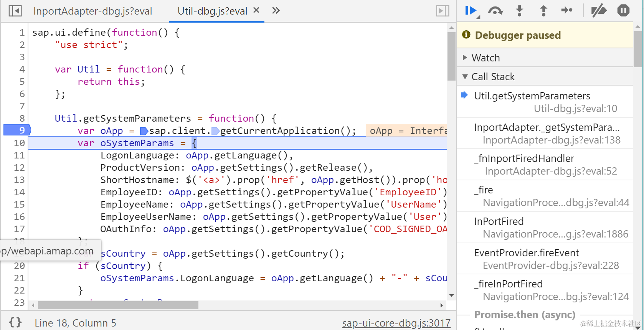This screenshot has width=644, height=330.
Task: Step over next function call
Action: [x=495, y=11]
